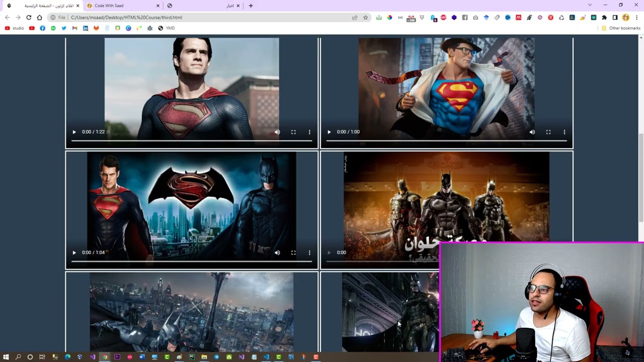Switch to the Code With Saad tab
Viewport: 644px width, 362px height.
123,6
